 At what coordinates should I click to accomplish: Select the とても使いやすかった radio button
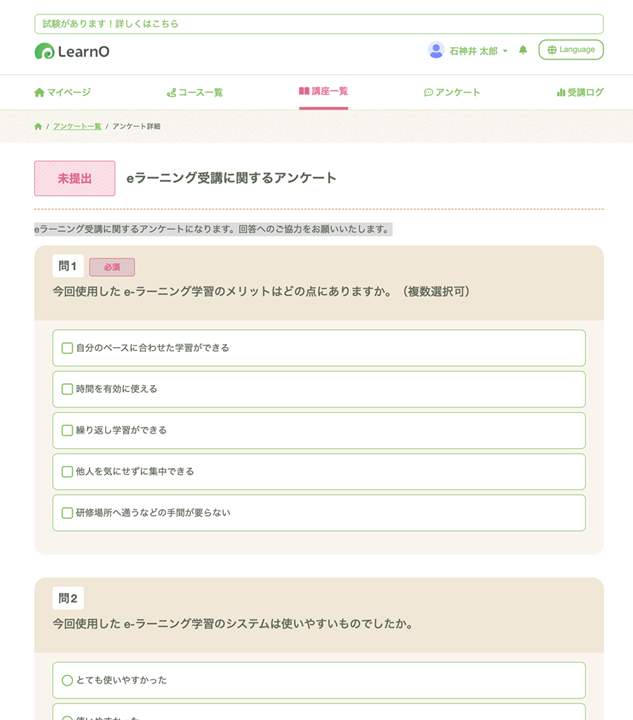(68, 680)
